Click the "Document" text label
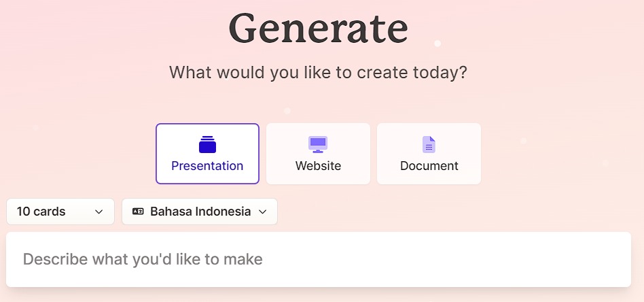This screenshot has width=644, height=302. [x=429, y=166]
